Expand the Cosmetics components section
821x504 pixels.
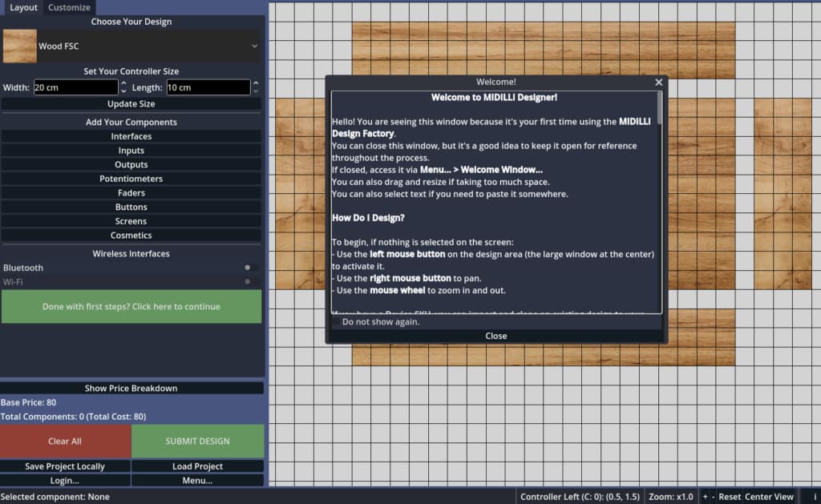point(131,235)
